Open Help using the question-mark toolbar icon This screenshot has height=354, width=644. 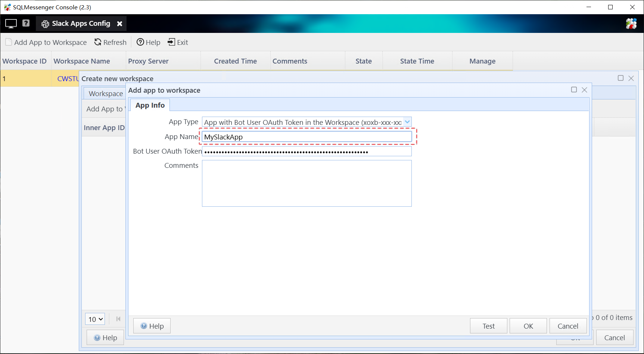click(x=140, y=42)
